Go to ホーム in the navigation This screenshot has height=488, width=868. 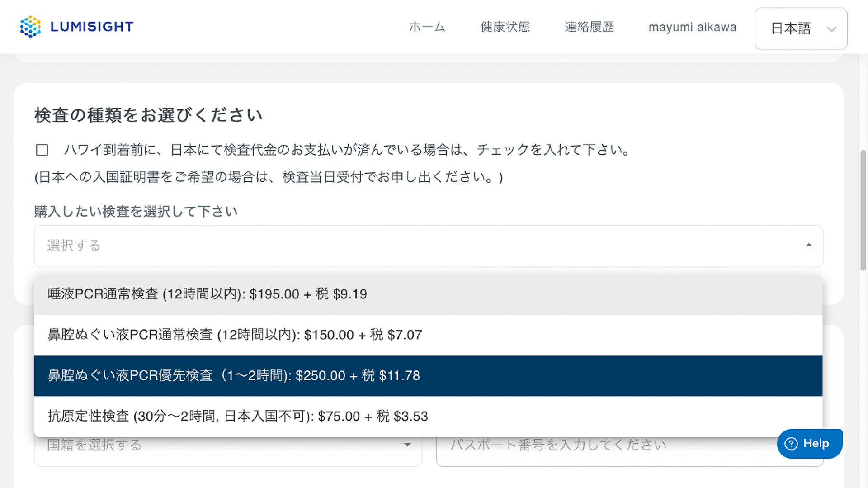pyautogui.click(x=426, y=27)
